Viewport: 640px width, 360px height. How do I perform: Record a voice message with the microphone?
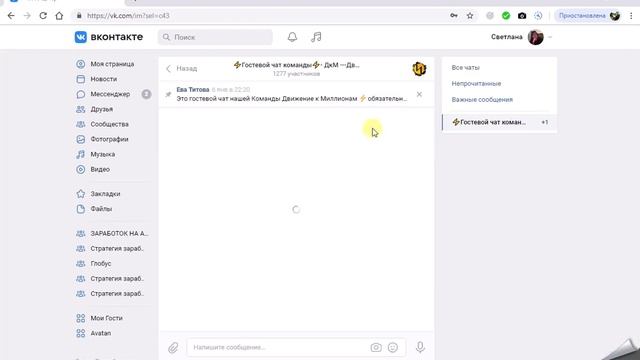pos(420,347)
